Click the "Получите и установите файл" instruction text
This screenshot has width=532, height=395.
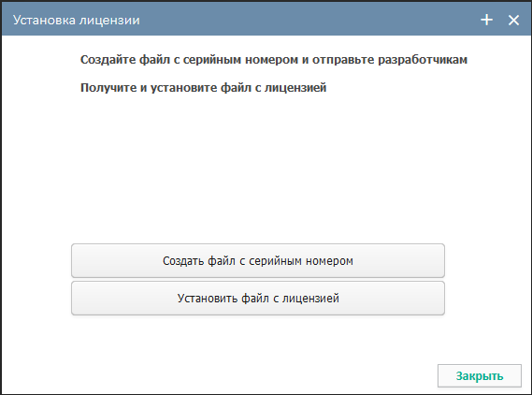165,88
